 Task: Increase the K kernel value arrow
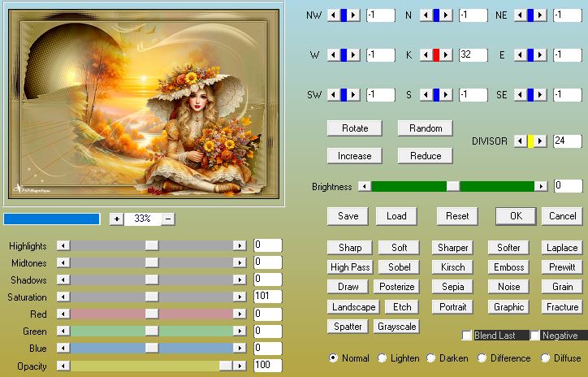coord(447,55)
